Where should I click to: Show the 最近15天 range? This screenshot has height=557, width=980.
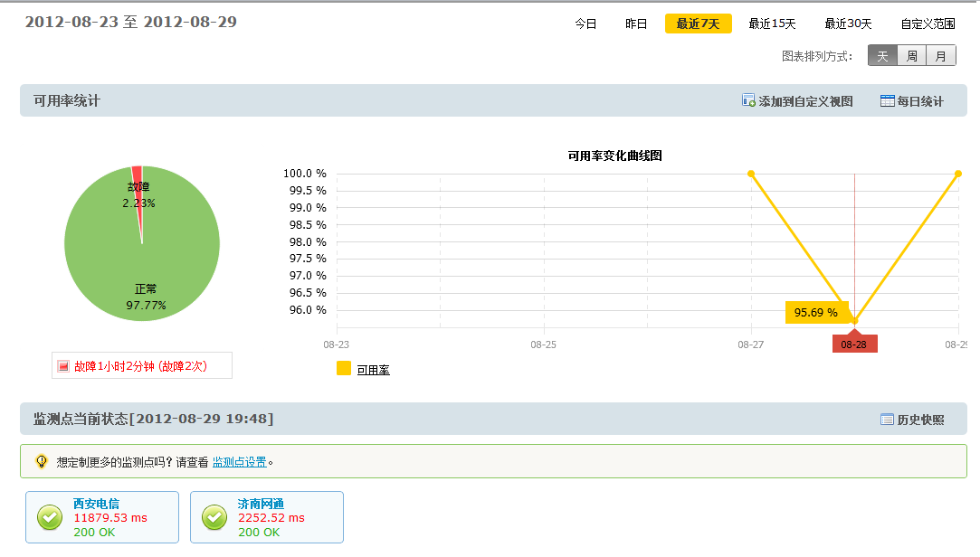point(772,24)
